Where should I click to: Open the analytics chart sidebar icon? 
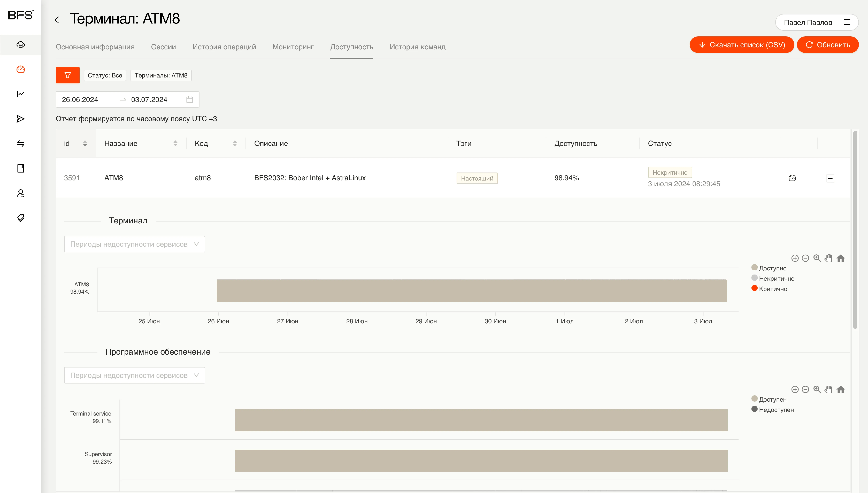tap(21, 94)
